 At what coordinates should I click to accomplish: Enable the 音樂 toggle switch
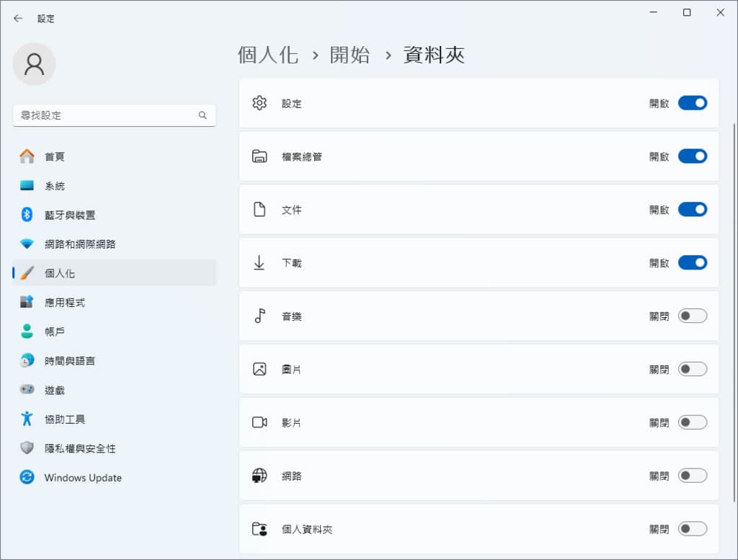(x=693, y=316)
